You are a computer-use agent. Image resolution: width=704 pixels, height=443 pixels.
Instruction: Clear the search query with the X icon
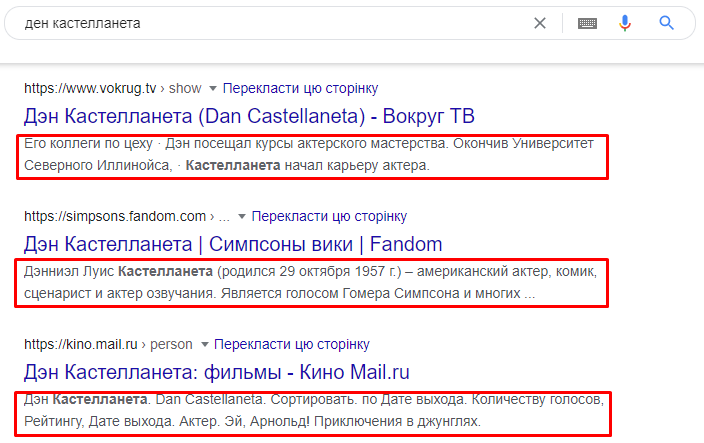[540, 23]
